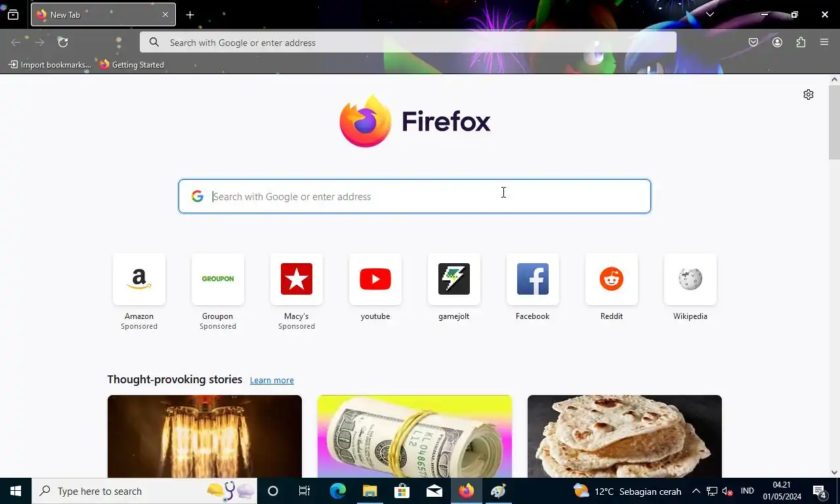The height and width of the screenshot is (504, 840).
Task: Open the weather widget 12°C
Action: 627,491
